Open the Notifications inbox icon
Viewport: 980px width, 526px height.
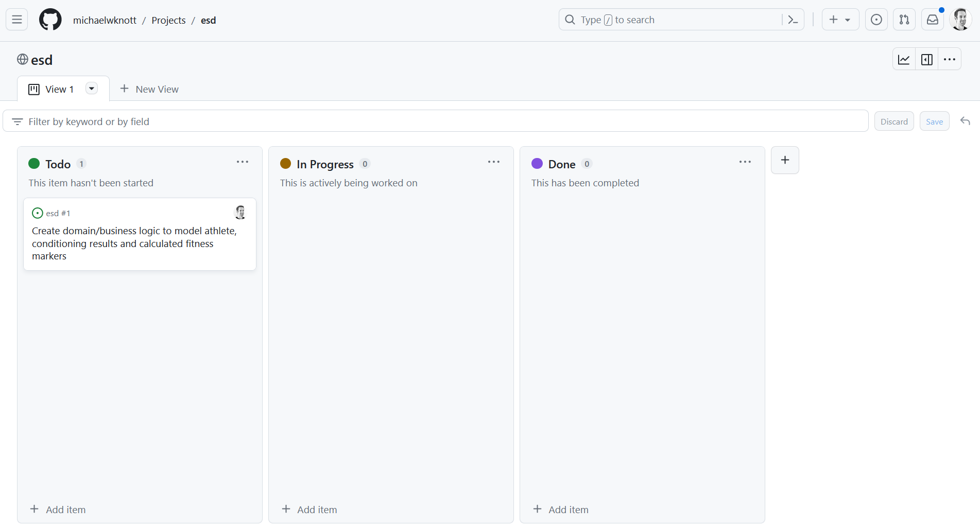click(x=933, y=20)
